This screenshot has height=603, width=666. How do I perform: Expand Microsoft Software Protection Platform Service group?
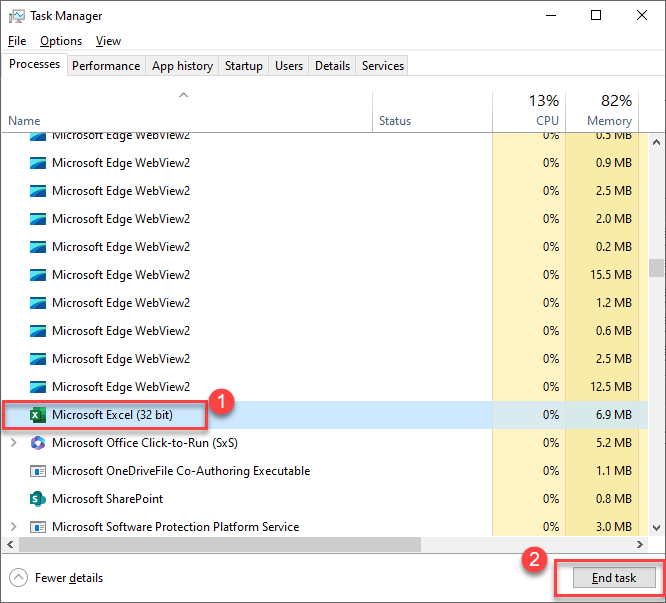point(14,527)
